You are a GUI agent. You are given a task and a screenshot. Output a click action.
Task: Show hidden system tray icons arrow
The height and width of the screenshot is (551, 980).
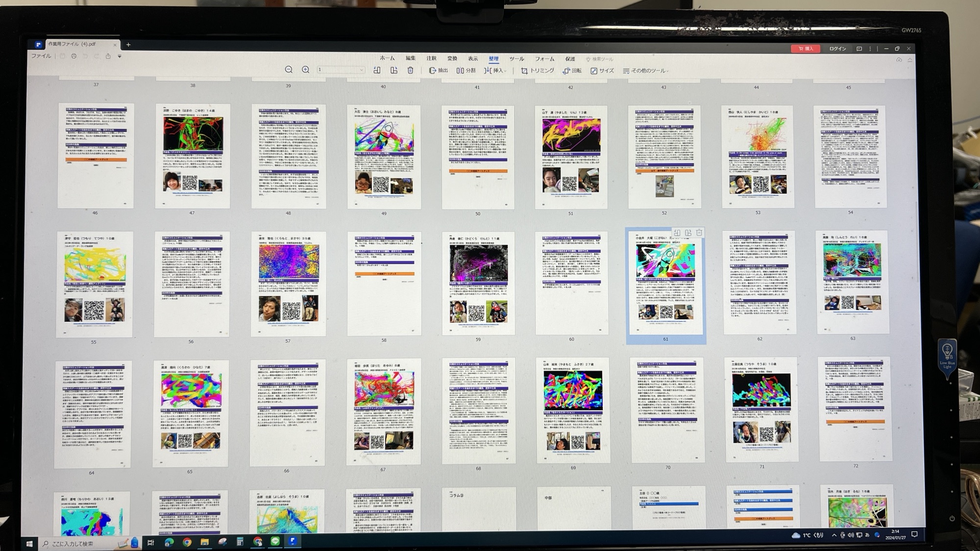tap(834, 535)
